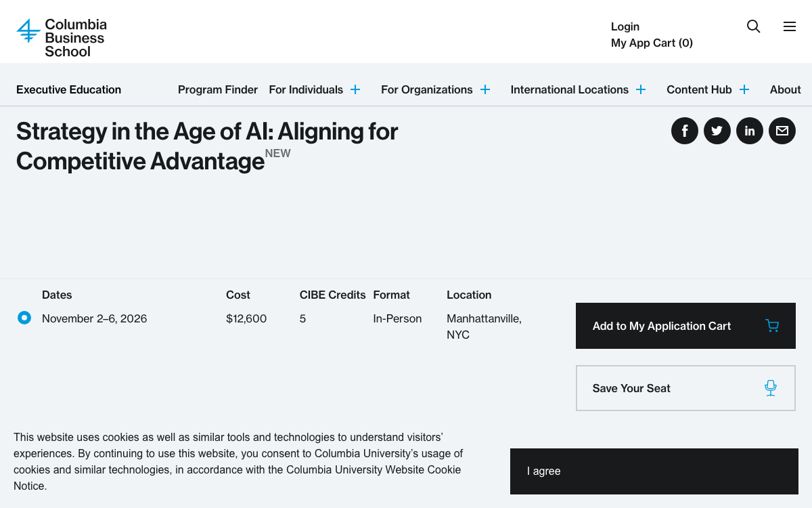Click the In-Person format value
812x508 pixels.
pyautogui.click(x=397, y=318)
